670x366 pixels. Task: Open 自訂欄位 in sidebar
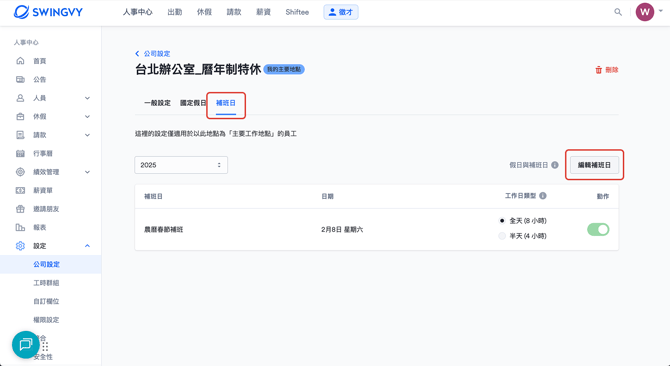[46, 301]
